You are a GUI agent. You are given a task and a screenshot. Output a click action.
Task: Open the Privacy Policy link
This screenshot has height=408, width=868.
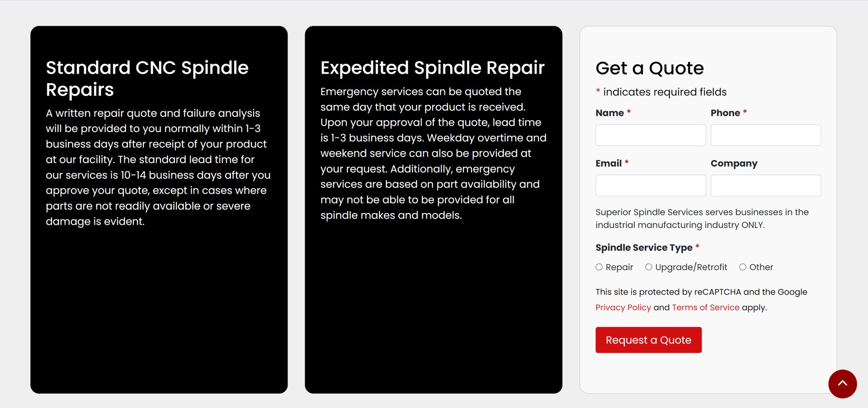(623, 308)
